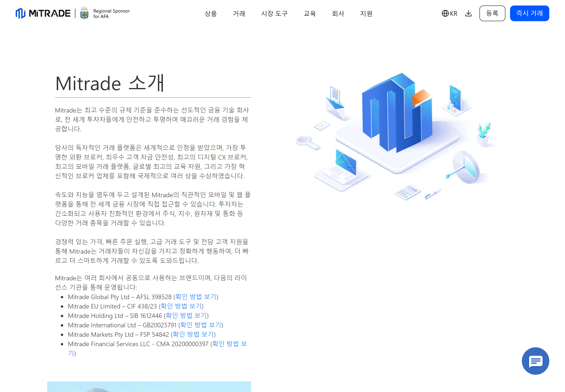Click the 등록 register button
The height and width of the screenshot is (392, 565).
coord(492,13)
